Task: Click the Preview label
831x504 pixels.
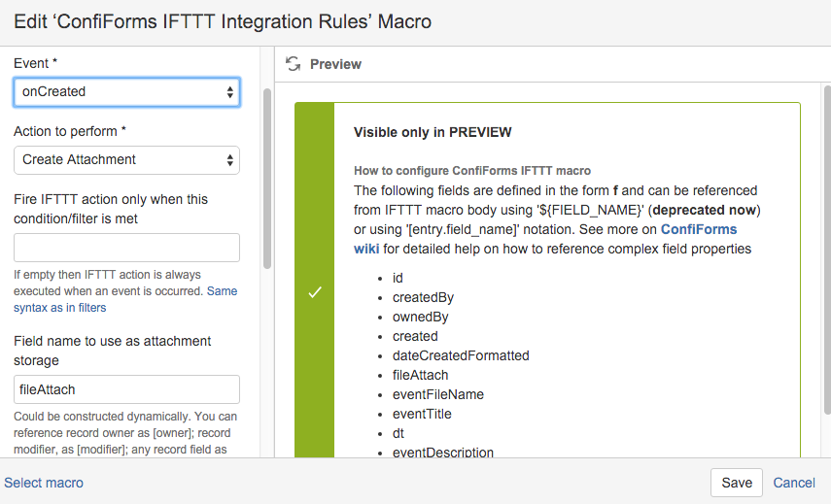Action: coord(335,64)
